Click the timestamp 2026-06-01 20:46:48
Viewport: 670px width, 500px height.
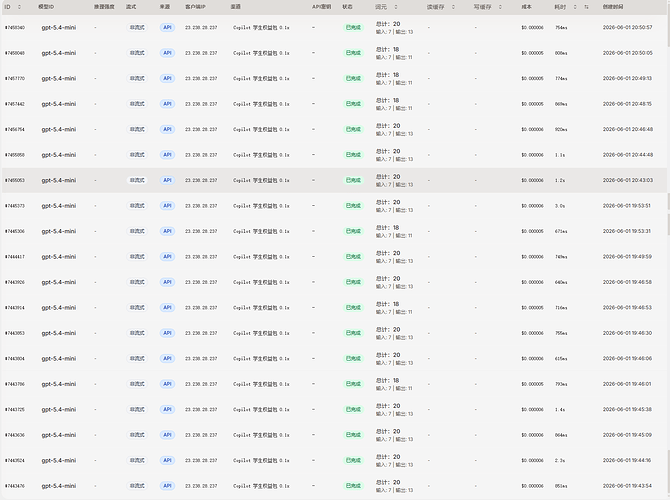click(628, 129)
